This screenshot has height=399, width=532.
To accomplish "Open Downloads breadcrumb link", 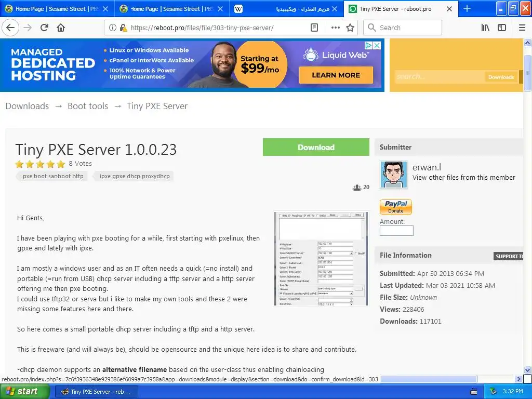I will [27, 106].
